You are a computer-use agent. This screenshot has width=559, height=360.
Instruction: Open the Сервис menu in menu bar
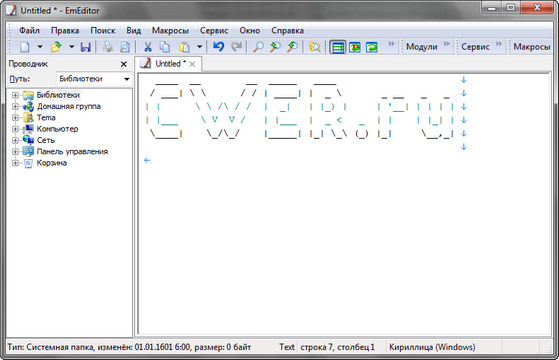point(214,31)
